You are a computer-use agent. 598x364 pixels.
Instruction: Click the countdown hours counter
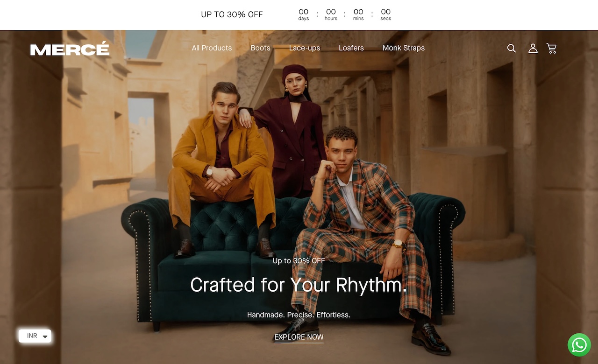point(331,14)
